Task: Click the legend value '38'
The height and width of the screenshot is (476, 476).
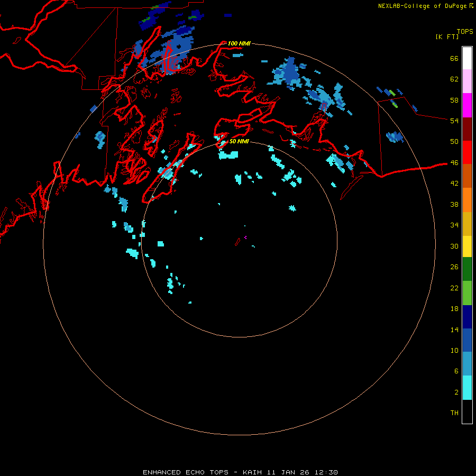Action: click(454, 204)
